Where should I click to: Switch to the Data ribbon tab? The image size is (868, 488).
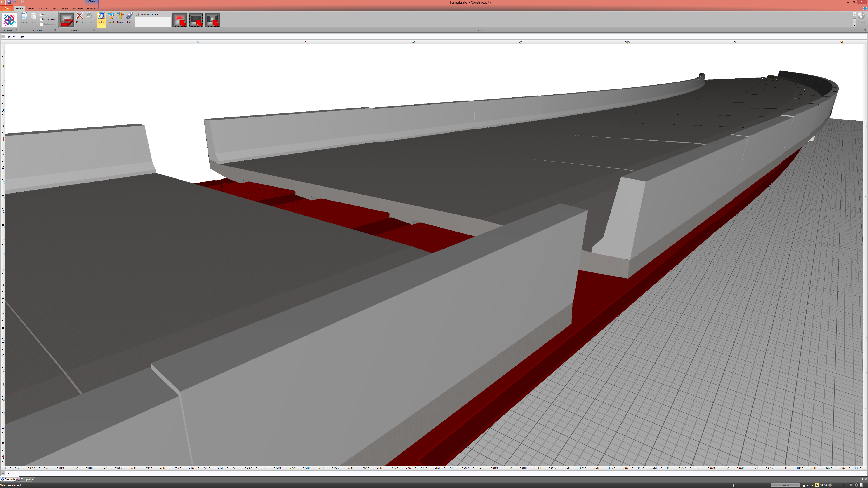pos(54,8)
